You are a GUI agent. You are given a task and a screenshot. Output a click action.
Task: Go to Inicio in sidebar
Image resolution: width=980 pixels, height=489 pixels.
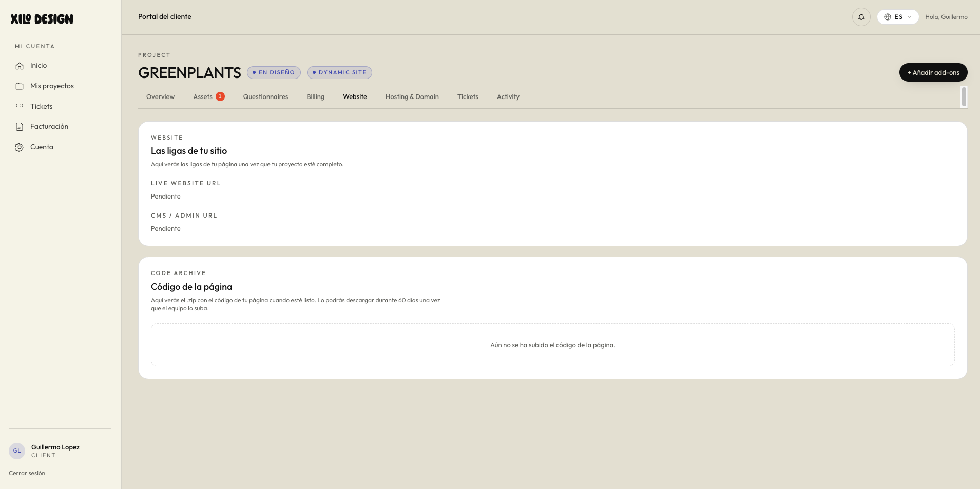[x=39, y=65]
